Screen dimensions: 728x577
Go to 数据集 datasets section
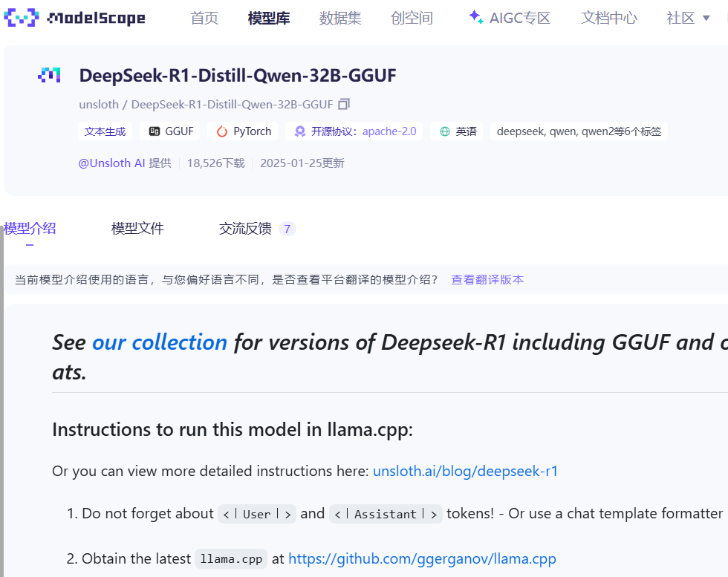pyautogui.click(x=340, y=18)
